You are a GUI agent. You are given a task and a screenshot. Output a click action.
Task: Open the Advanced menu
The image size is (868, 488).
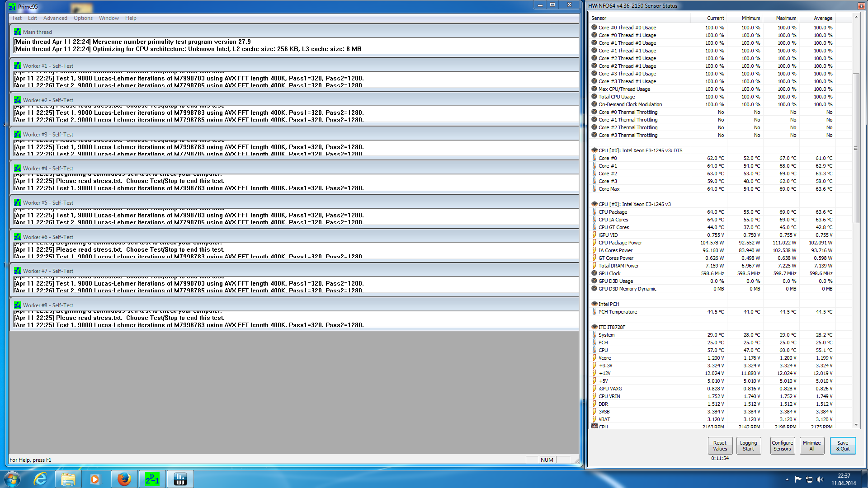(x=55, y=18)
